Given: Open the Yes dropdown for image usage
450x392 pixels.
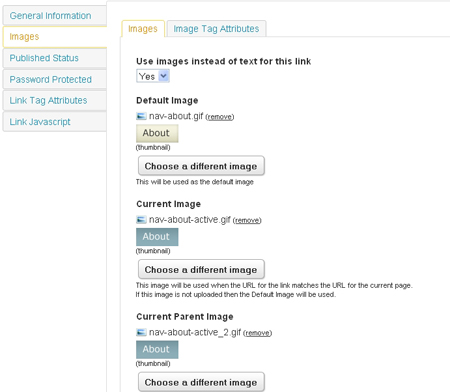Looking at the screenshot, I should (x=153, y=76).
